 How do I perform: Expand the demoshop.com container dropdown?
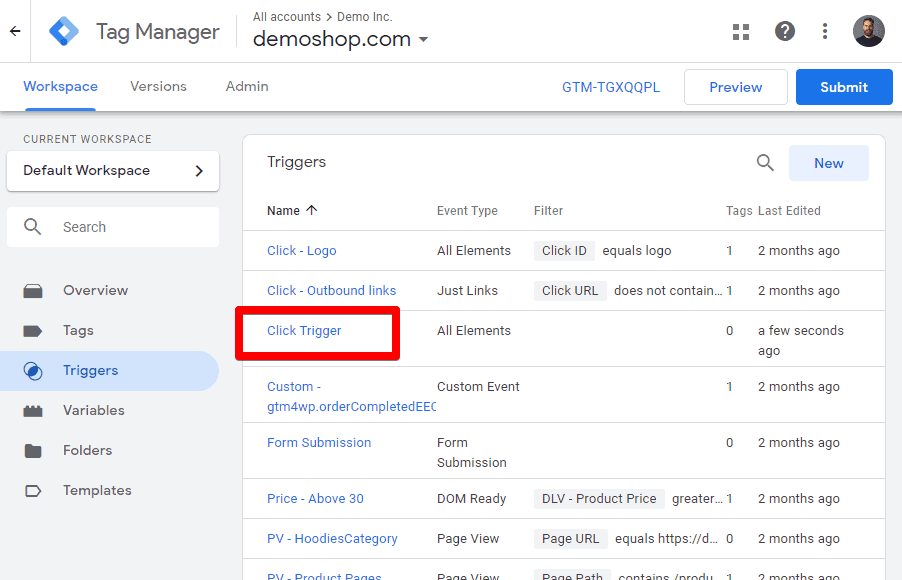(423, 40)
